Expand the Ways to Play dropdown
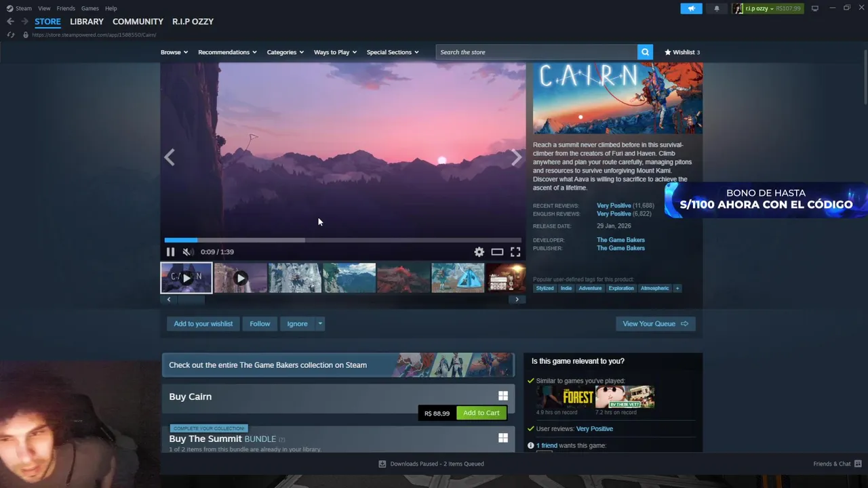 click(335, 52)
